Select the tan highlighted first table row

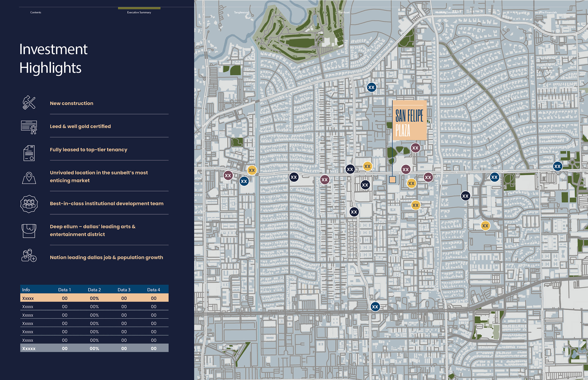click(x=94, y=298)
